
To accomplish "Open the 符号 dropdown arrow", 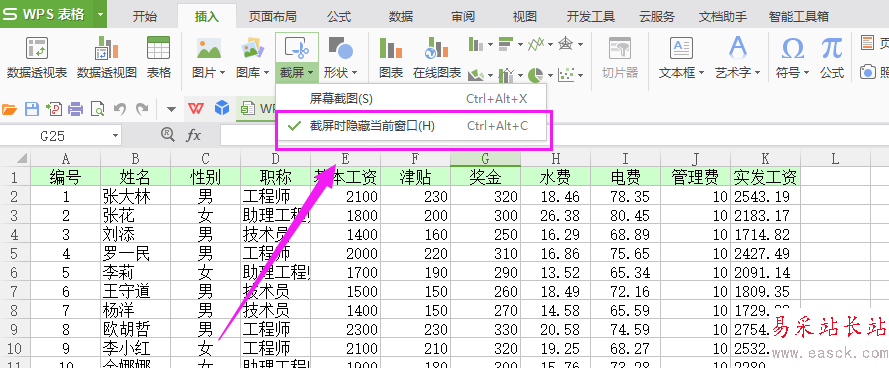I will [806, 73].
